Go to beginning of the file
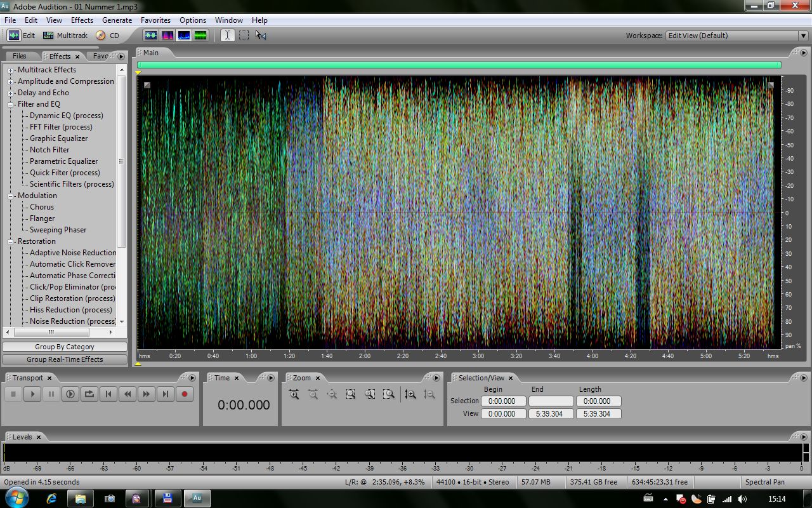The width and height of the screenshot is (812, 508). (108, 394)
